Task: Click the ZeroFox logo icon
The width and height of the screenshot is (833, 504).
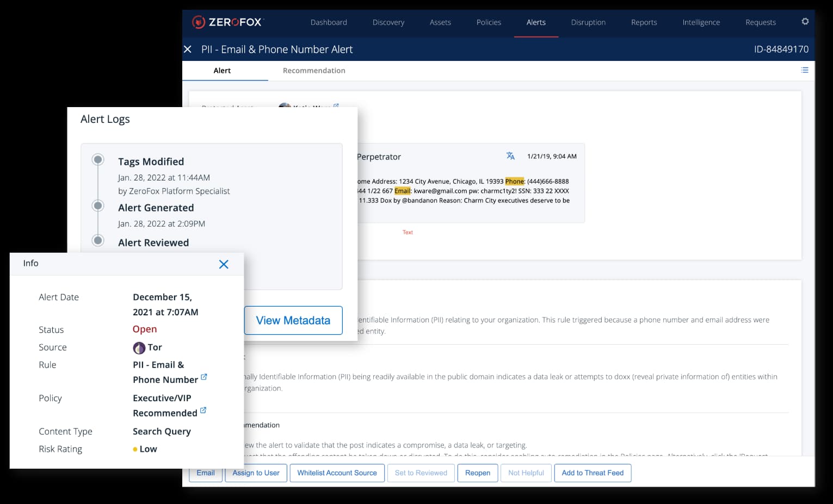Action: tap(199, 22)
